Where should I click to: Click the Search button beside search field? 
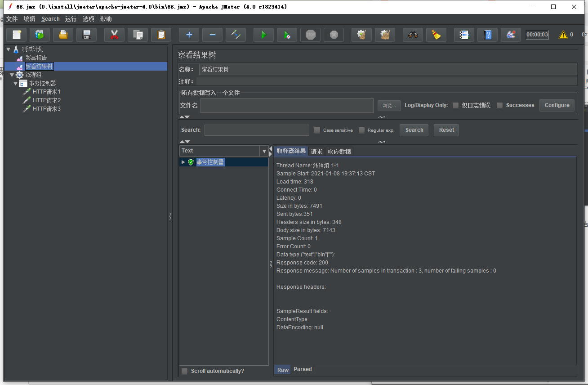pos(414,130)
